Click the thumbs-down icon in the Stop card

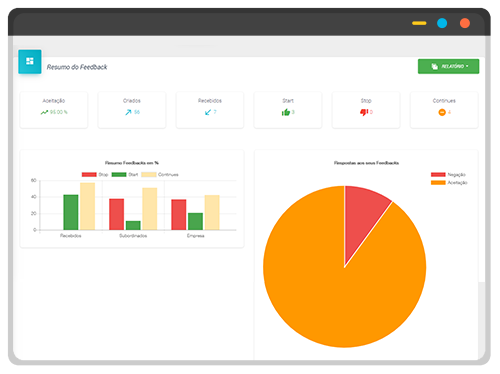pyautogui.click(x=364, y=112)
